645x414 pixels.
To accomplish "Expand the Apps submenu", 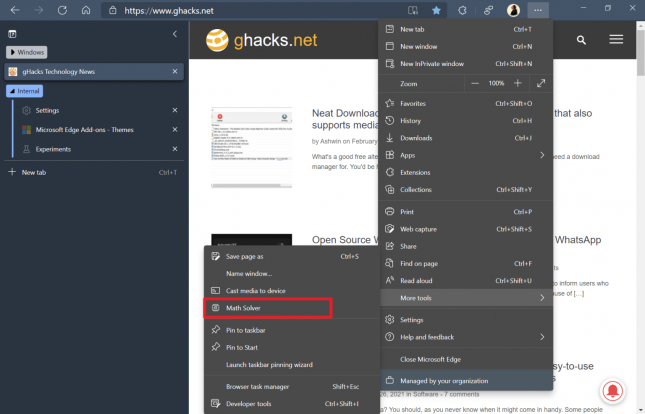I will [542, 155].
